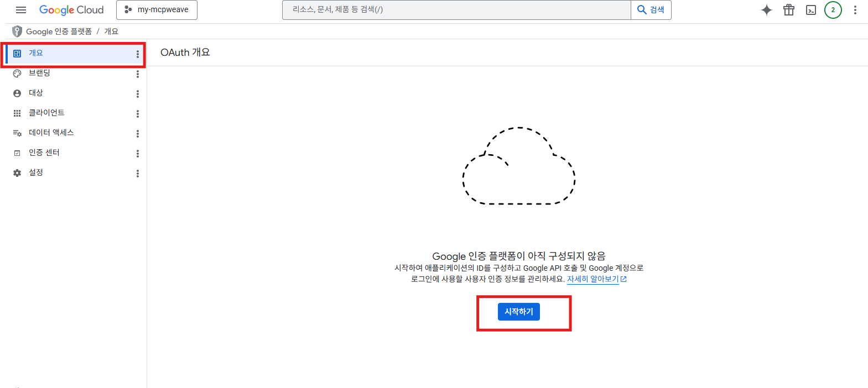
Task: Open Google 인증 플랫폼 breadcrumb link
Action: coord(59,32)
